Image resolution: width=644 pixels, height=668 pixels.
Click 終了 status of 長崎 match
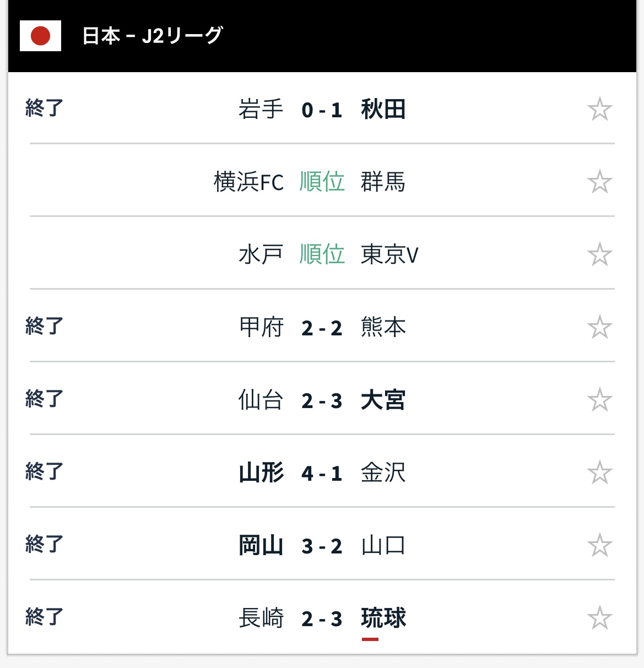click(x=45, y=617)
